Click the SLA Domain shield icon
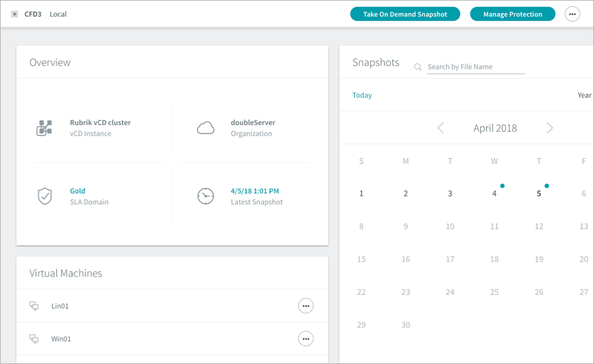594x364 pixels. tap(45, 196)
